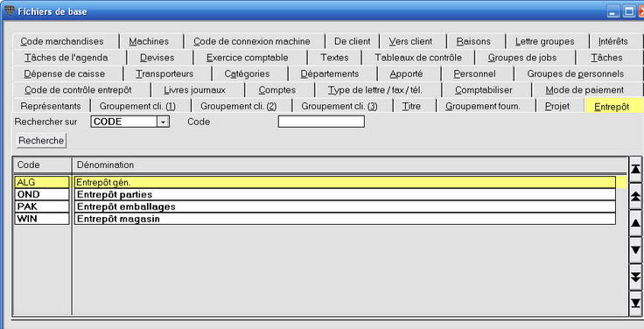Select the Textes tab

coord(334,58)
